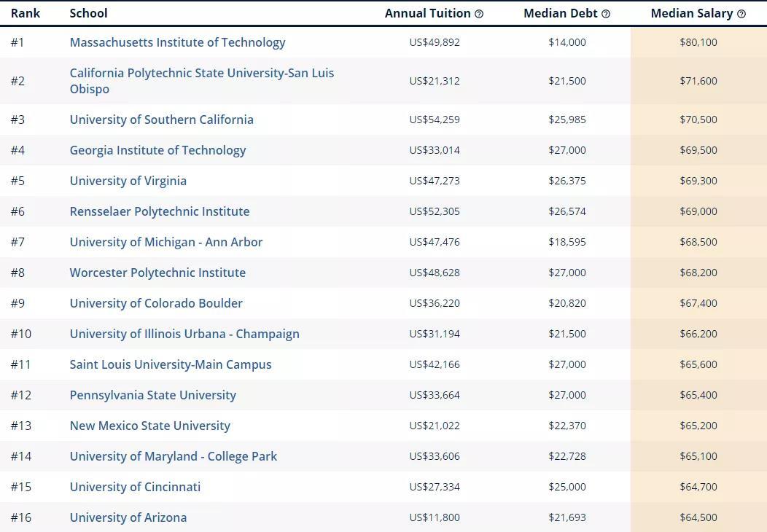This screenshot has height=532, width=767.
Task: Visit New Mexico State University page
Action: (149, 426)
